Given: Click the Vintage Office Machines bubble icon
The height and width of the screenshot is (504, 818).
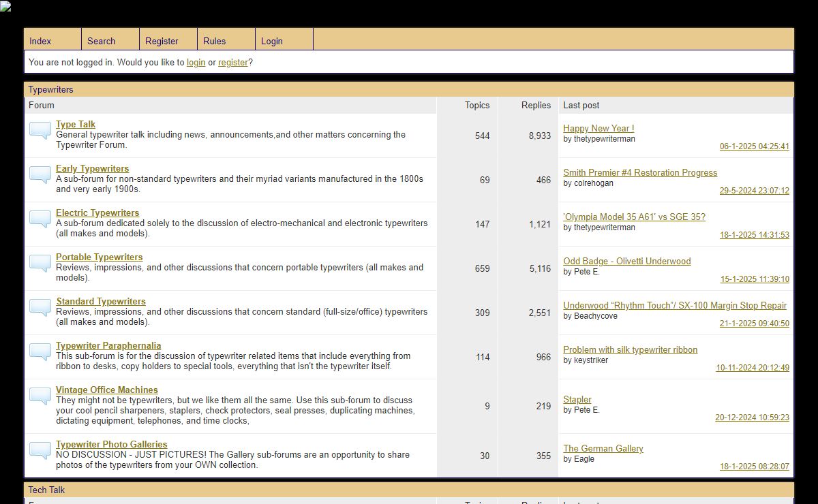Looking at the screenshot, I should [40, 396].
